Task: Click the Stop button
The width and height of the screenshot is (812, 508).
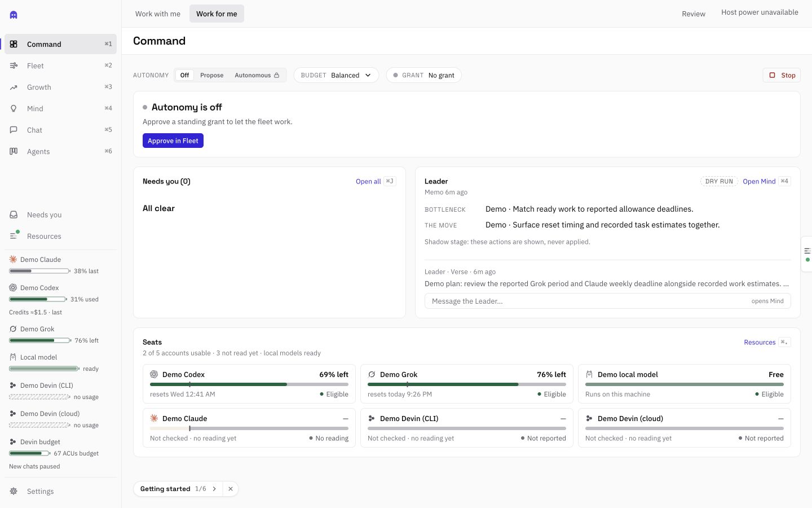Action: pos(782,75)
